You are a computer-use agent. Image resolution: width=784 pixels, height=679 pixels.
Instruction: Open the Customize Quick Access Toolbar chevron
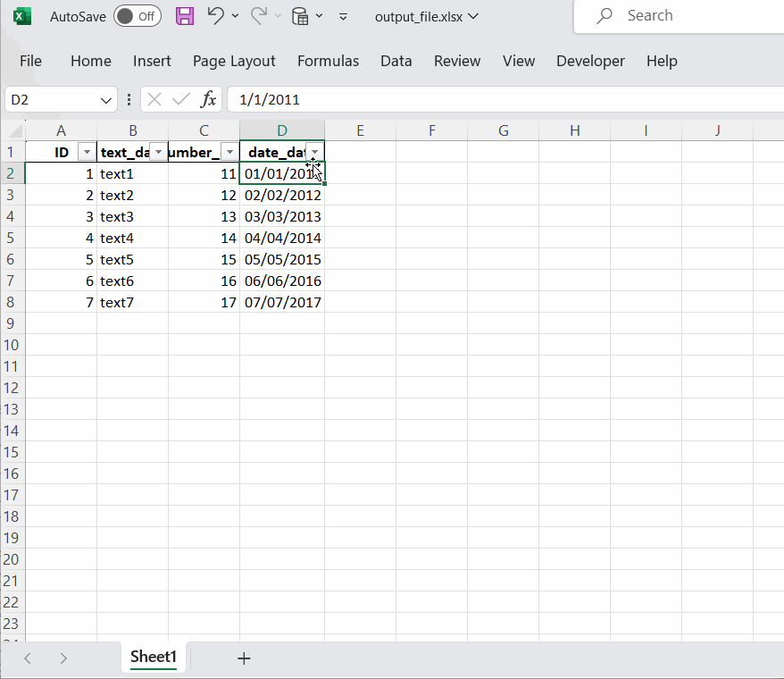(343, 16)
